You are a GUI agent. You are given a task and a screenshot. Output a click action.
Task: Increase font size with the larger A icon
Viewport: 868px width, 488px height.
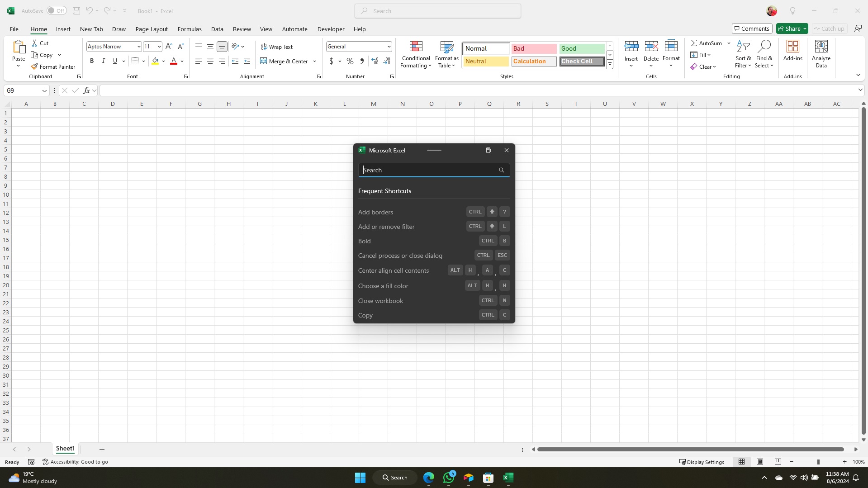[169, 46]
